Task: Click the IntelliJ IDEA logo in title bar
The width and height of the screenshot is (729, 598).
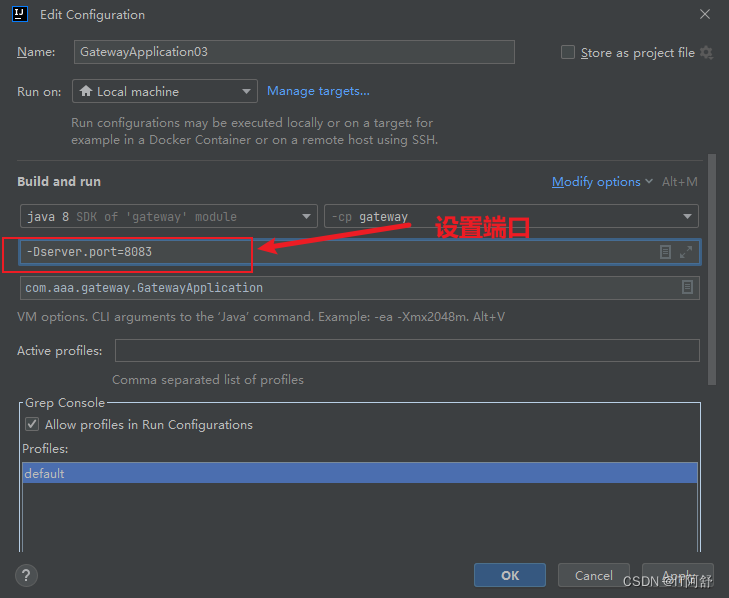Action: coord(20,14)
